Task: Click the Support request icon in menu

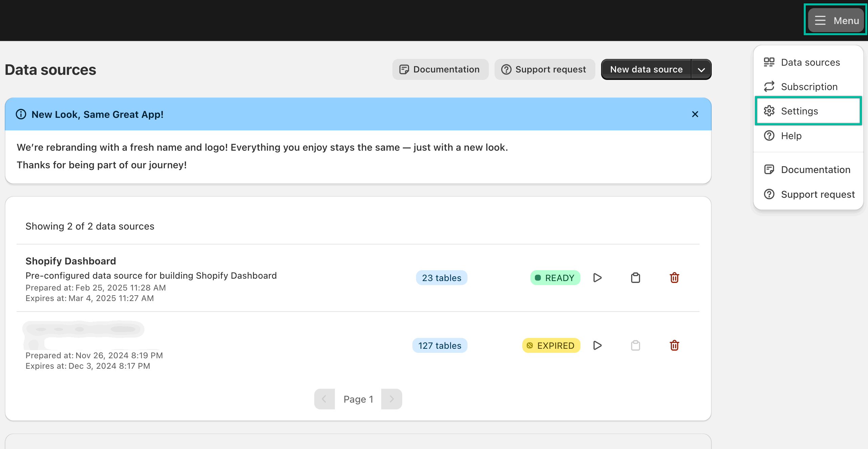Action: [x=769, y=194]
